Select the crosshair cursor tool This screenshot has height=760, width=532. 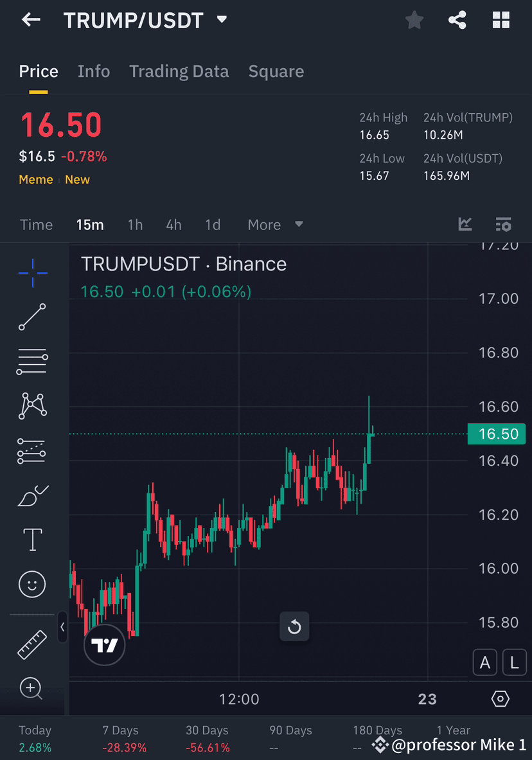tap(32, 272)
